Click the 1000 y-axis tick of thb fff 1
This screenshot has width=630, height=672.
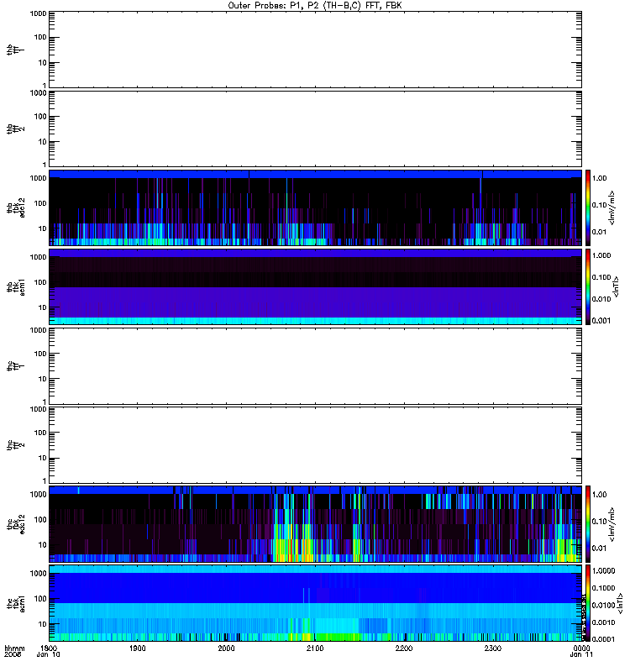click(x=38, y=13)
